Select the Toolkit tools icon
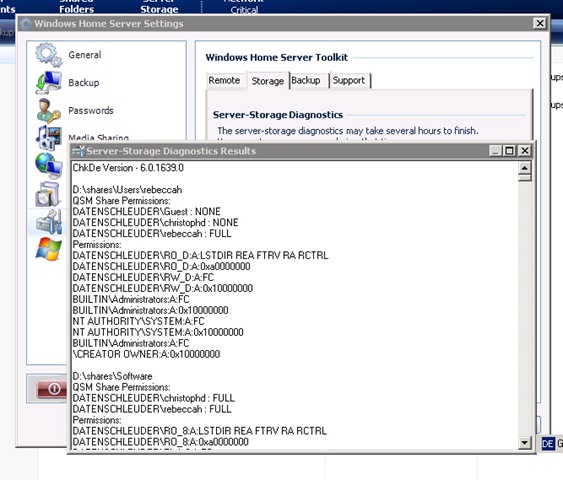Image resolution: width=563 pixels, height=480 pixels. [x=49, y=222]
